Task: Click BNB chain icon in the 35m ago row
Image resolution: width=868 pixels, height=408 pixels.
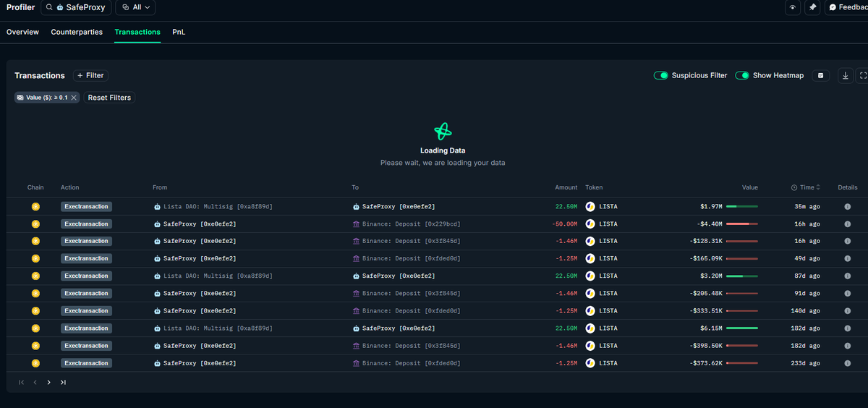Action: 35,207
